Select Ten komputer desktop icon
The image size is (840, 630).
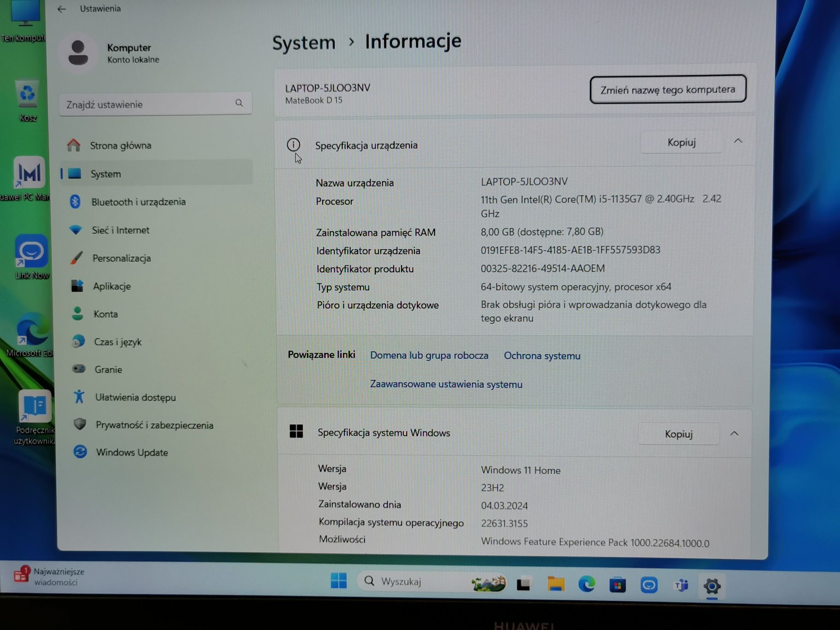pyautogui.click(x=24, y=22)
